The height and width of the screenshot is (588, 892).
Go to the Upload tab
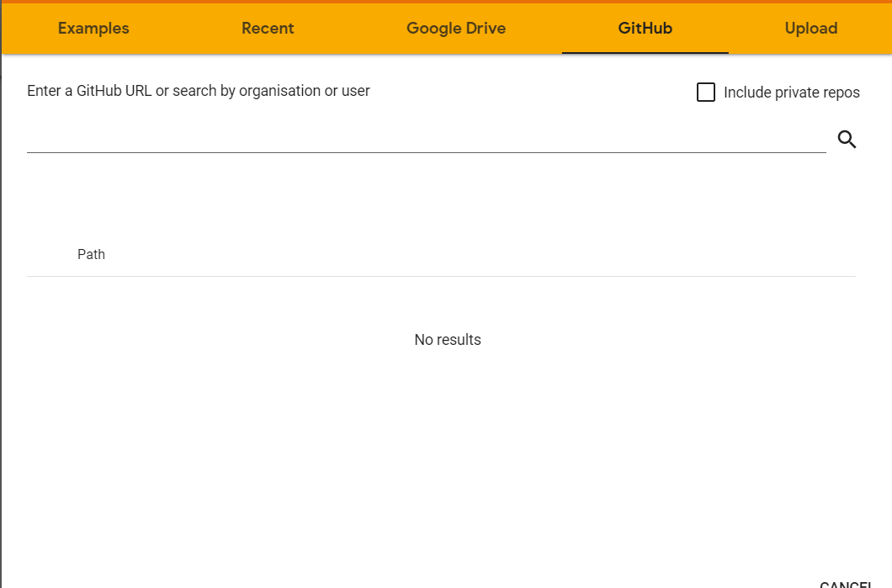(x=810, y=29)
